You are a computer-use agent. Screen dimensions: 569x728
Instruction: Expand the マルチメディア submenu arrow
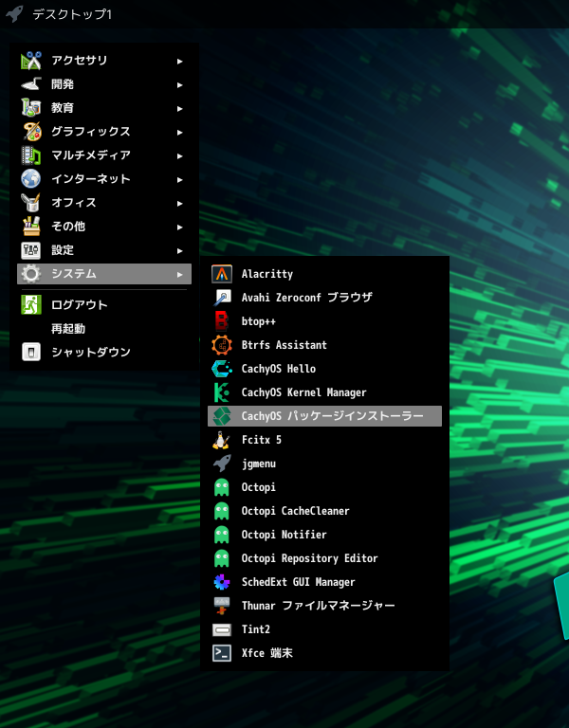(x=180, y=155)
